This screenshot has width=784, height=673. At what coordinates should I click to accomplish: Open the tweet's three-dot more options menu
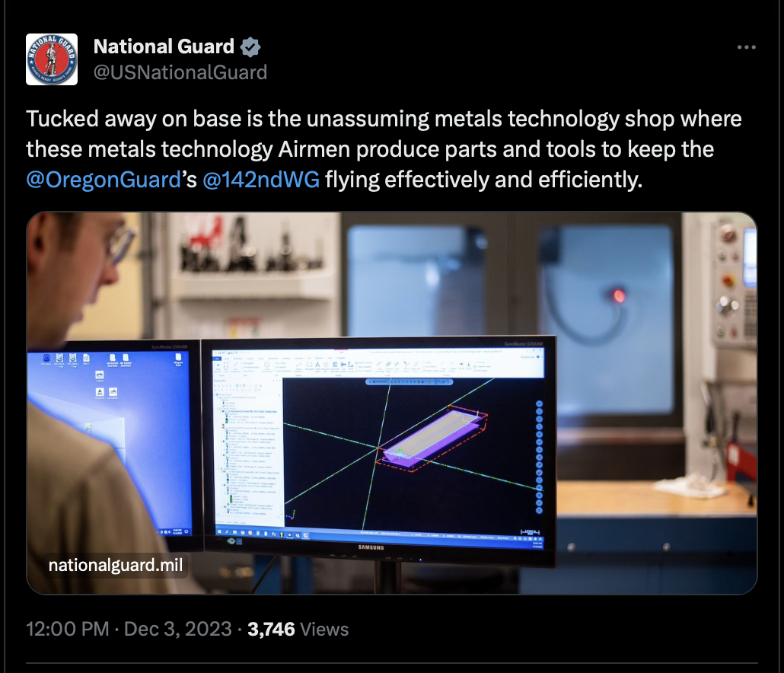point(746,47)
